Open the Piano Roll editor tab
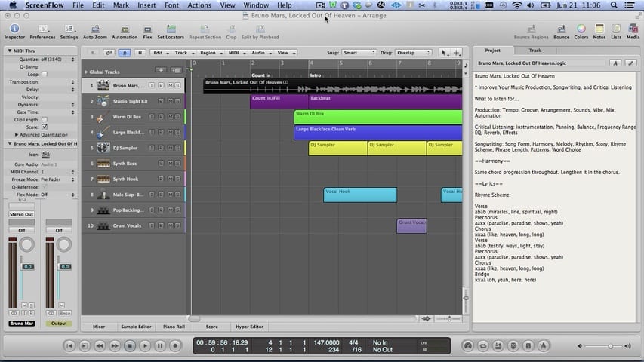The image size is (644, 362). (174, 327)
